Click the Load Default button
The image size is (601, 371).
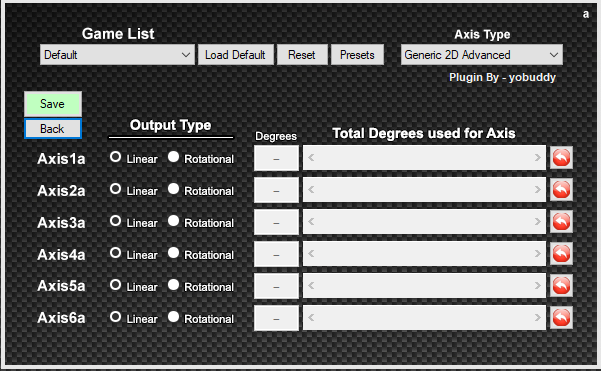coord(236,55)
